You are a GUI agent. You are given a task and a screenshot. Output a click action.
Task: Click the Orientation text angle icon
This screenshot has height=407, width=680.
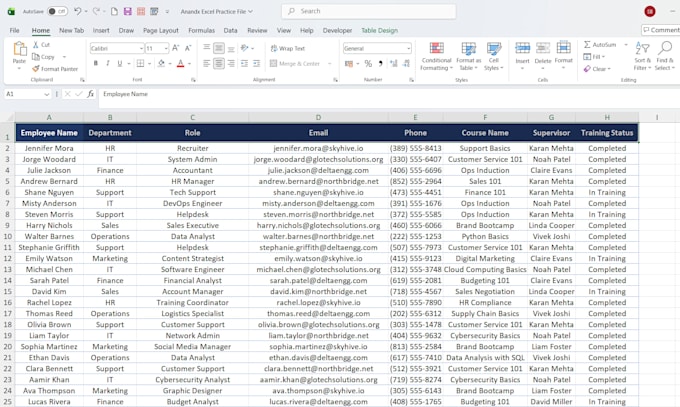tap(245, 48)
